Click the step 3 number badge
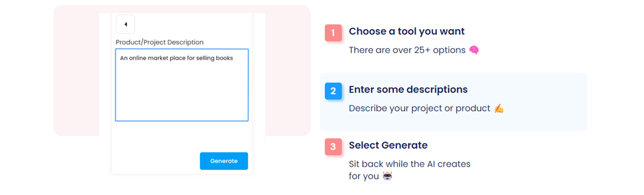 pyautogui.click(x=333, y=147)
